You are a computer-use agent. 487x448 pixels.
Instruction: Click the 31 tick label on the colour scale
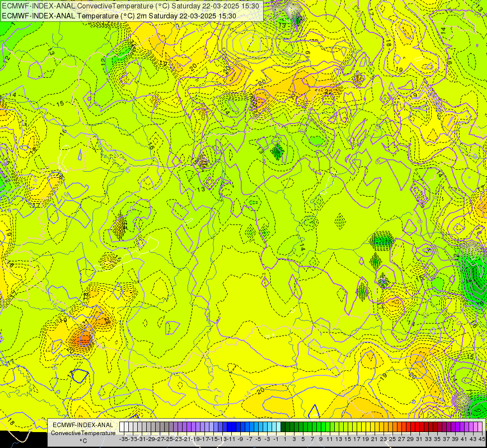(419, 439)
